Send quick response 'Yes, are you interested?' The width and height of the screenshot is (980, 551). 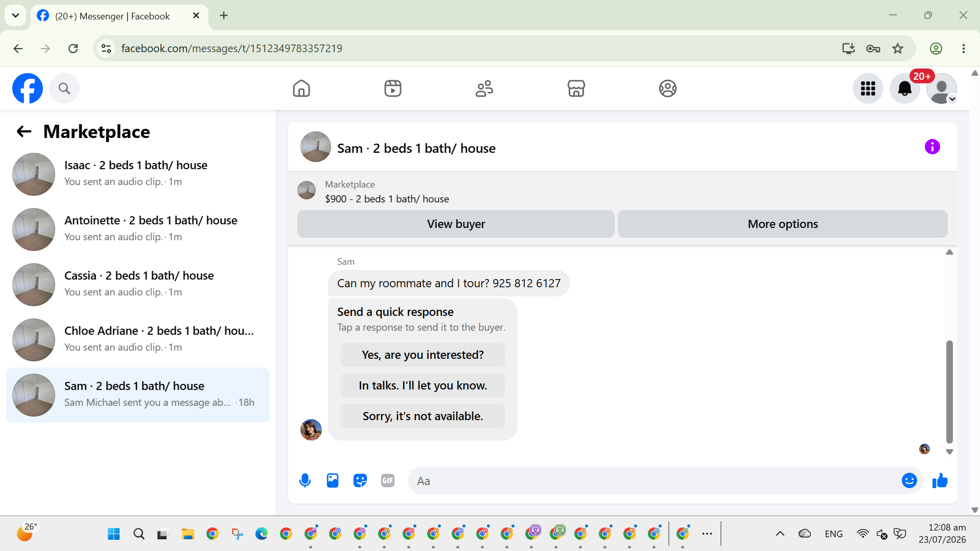pyautogui.click(x=423, y=355)
